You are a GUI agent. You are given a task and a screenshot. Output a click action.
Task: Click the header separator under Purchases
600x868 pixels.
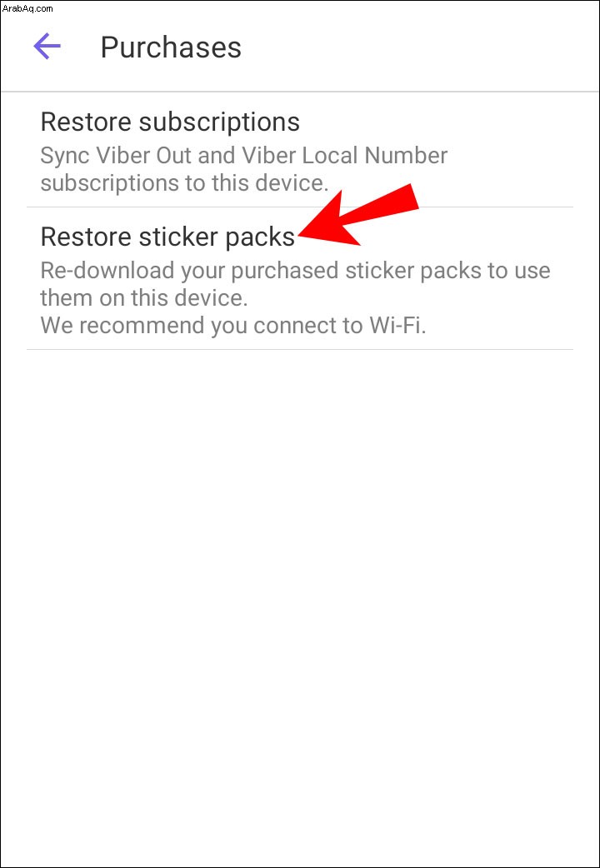click(x=300, y=92)
